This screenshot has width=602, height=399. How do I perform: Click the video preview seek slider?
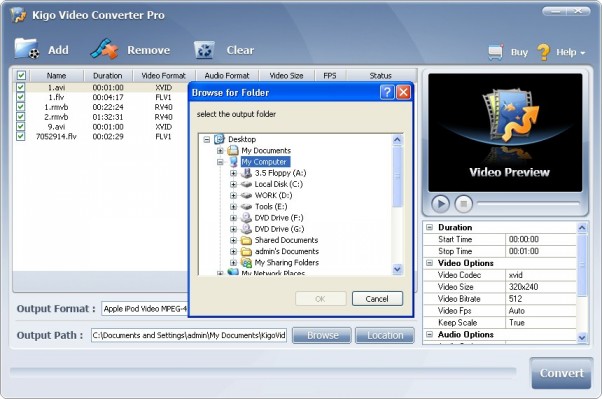pyautogui.click(x=528, y=204)
